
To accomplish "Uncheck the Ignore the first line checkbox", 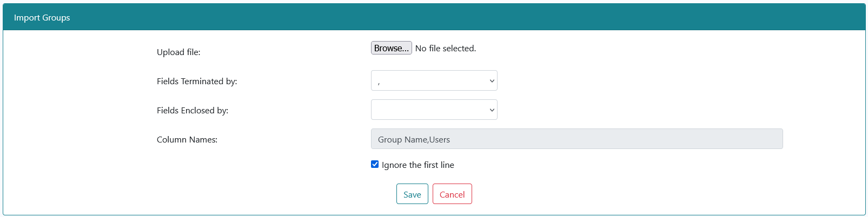I will click(x=375, y=164).
